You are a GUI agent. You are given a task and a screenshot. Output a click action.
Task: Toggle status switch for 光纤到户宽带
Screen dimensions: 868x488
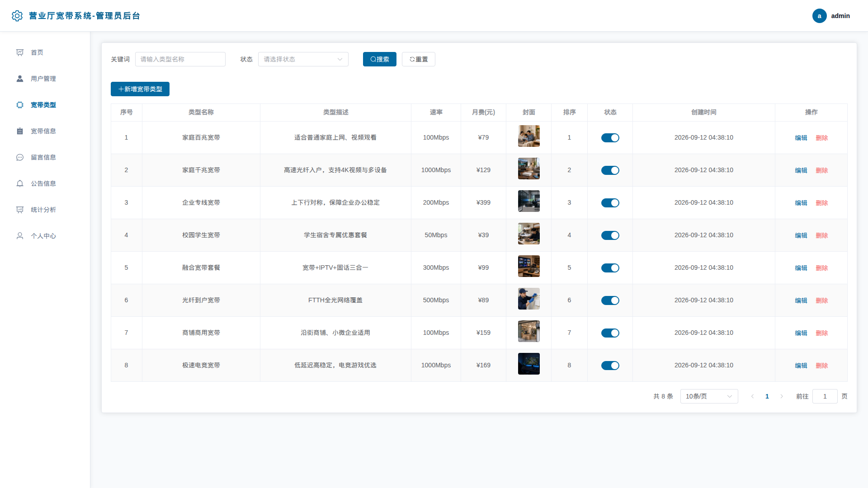click(610, 300)
